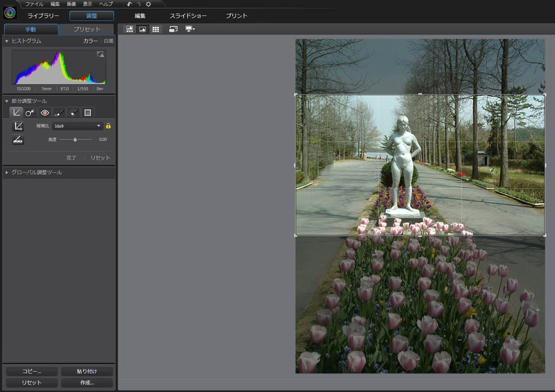Switch histogram to 白黒 mode
This screenshot has height=392, width=555.
click(108, 41)
